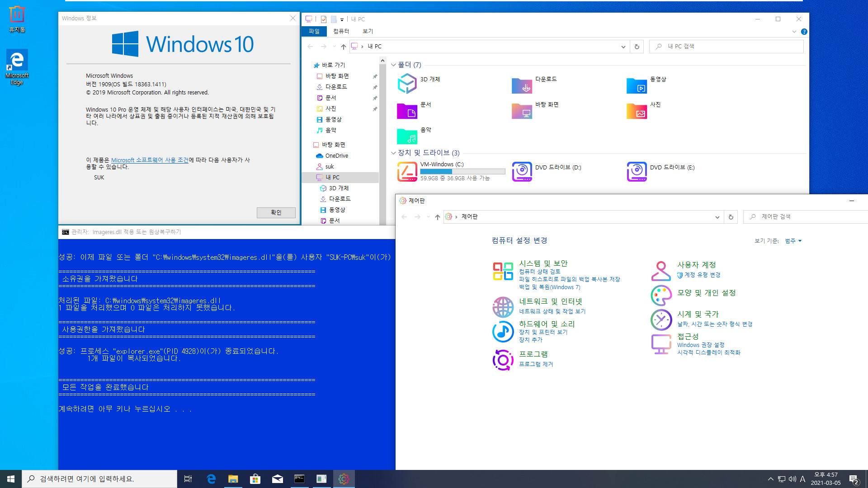Launch Microsoft Store from taskbar
This screenshot has width=868, height=488.
(255, 479)
